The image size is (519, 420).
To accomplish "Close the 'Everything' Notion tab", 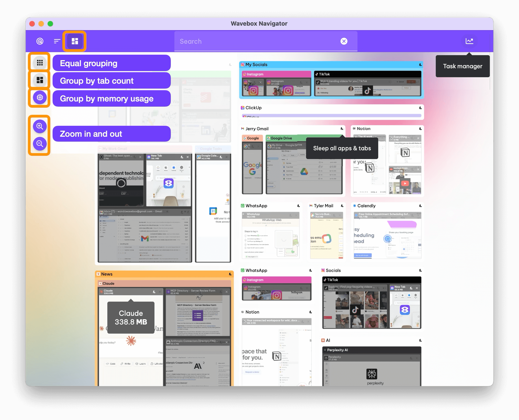I will 418,138.
